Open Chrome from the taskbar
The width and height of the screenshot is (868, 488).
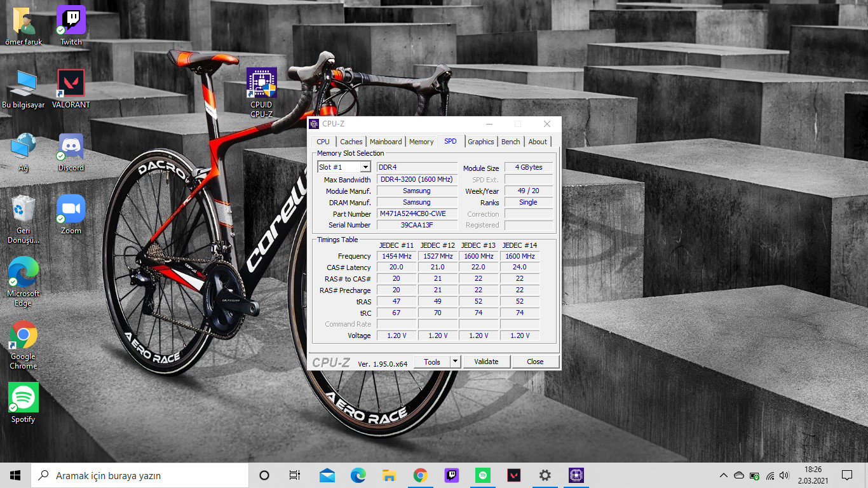coord(420,475)
